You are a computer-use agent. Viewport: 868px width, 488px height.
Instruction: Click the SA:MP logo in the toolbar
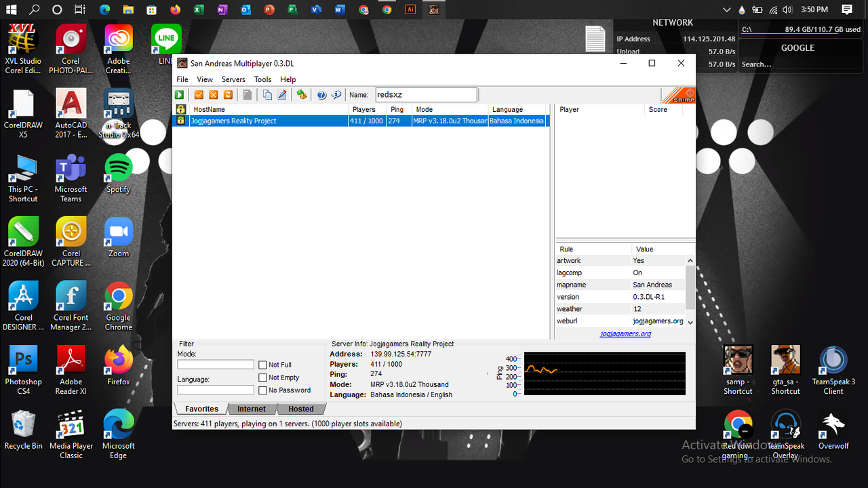678,96
